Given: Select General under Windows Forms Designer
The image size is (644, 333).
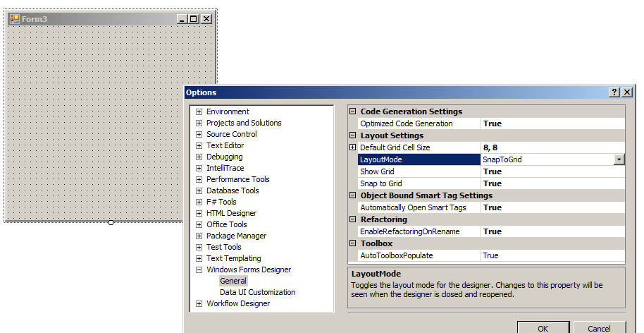Looking at the screenshot, I should tap(233, 281).
